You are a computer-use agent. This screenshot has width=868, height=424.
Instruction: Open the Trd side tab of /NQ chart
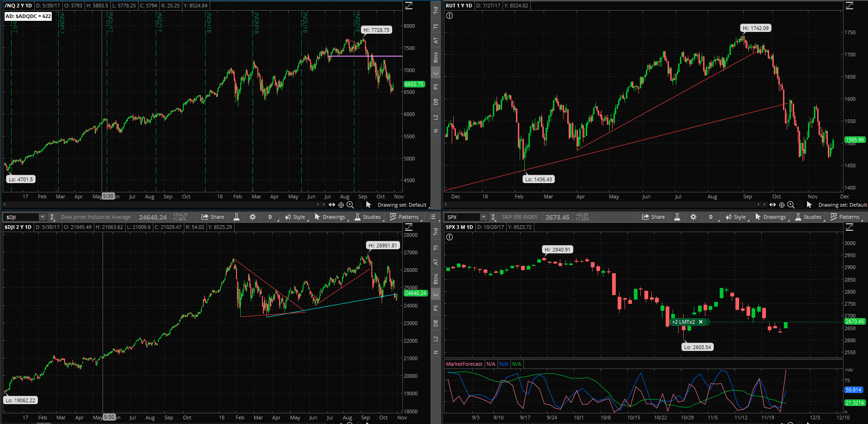click(x=436, y=10)
